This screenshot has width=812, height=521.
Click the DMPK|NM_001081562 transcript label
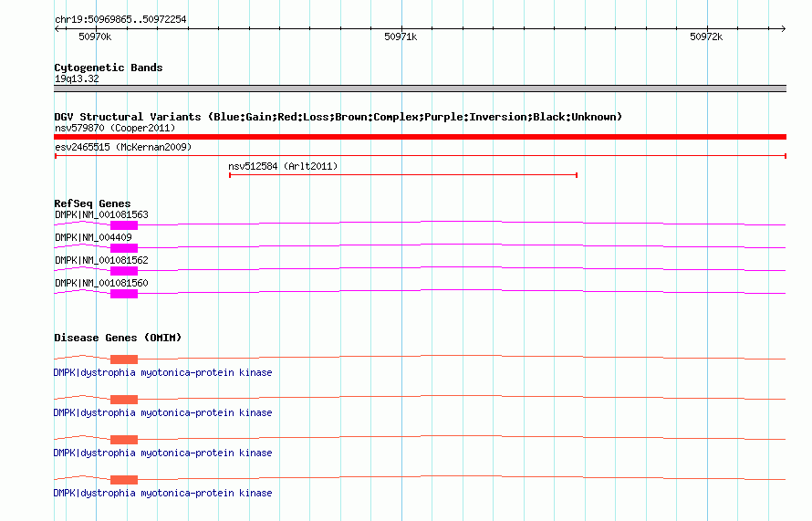(101, 260)
